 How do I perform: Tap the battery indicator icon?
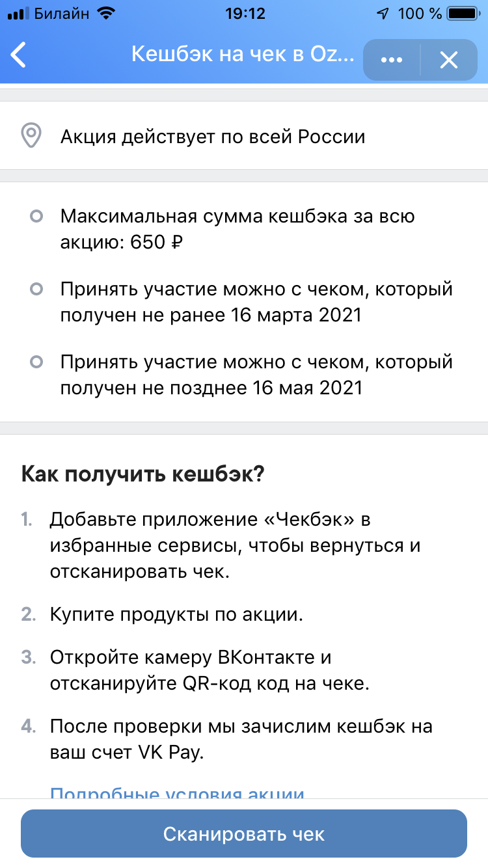tap(466, 13)
